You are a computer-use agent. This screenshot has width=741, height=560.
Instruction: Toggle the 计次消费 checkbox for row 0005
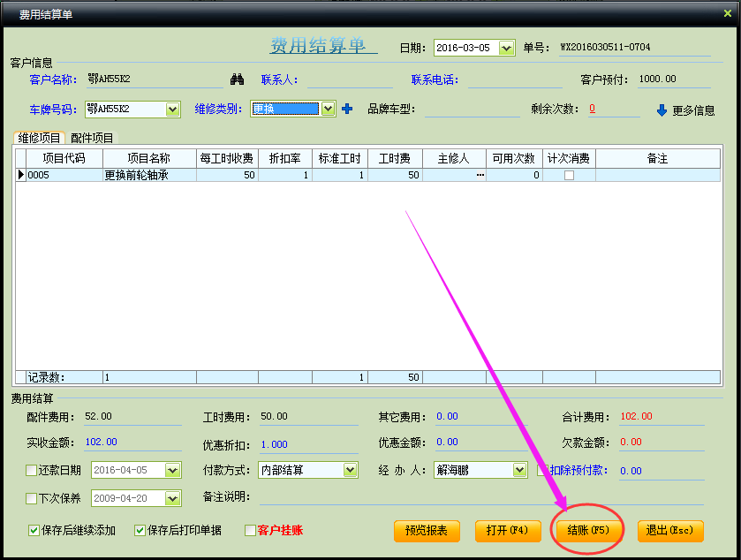(x=569, y=175)
